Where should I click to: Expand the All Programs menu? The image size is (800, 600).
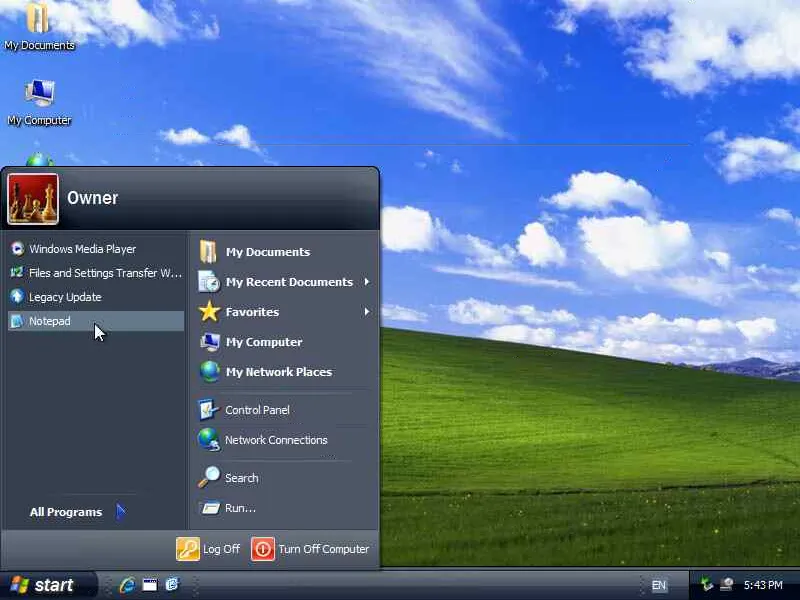[78, 512]
